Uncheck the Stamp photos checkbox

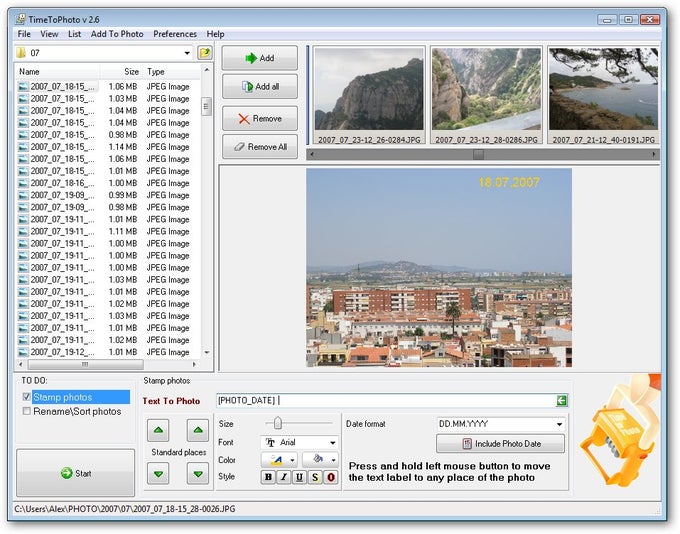[x=26, y=397]
